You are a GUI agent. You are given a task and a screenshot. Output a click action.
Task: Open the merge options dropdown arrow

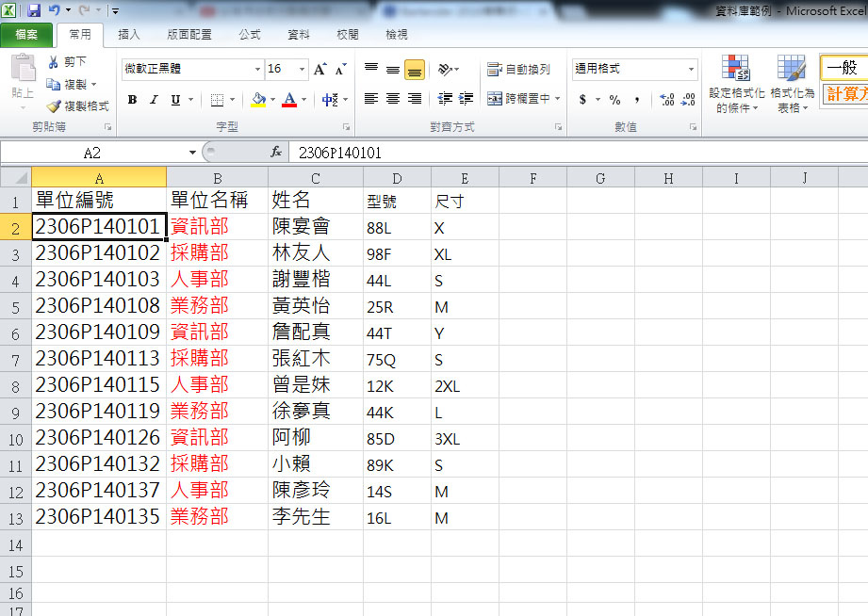(x=557, y=99)
